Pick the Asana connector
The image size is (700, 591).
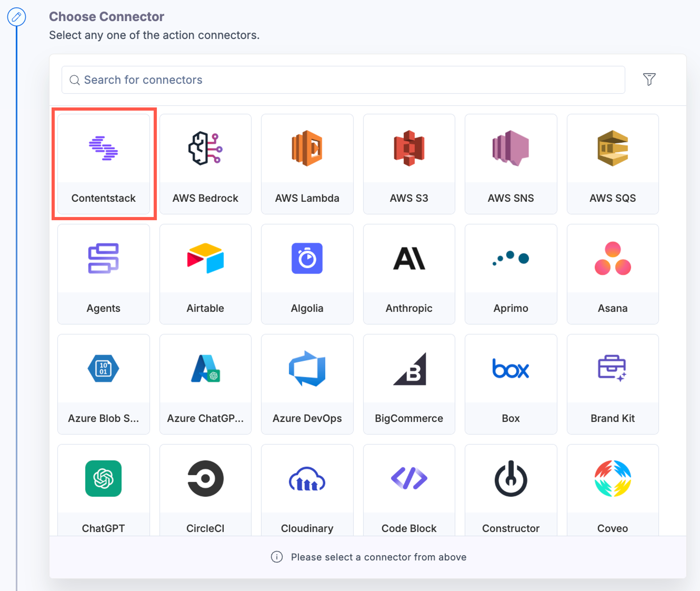point(613,274)
